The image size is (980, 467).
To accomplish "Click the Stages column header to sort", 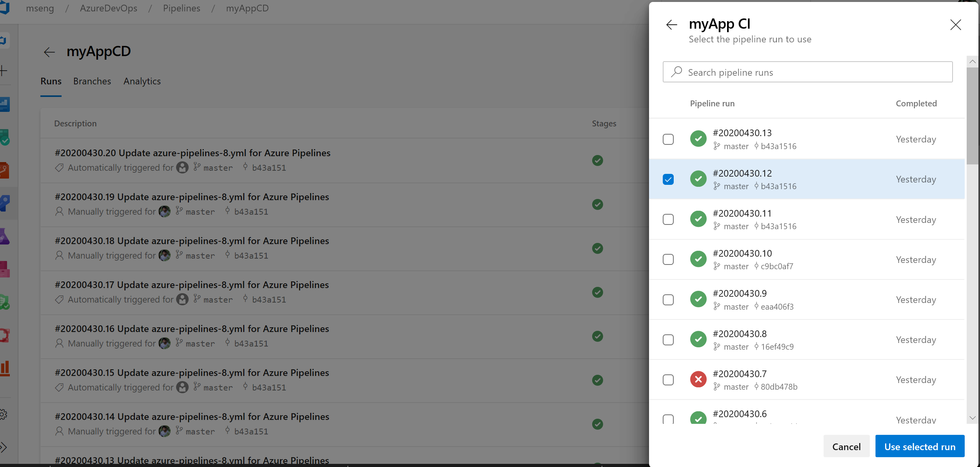I will [x=603, y=123].
